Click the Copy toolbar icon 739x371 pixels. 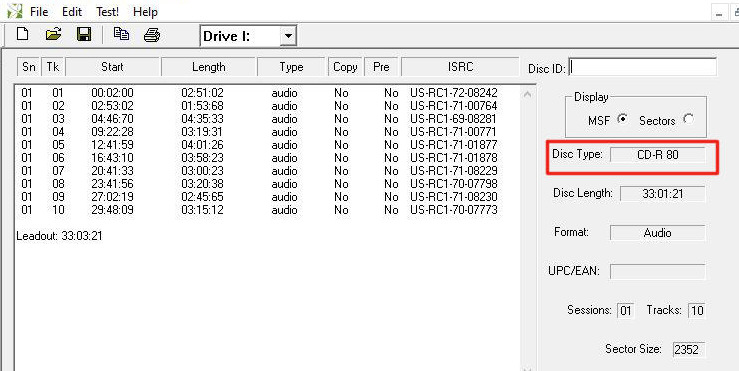tap(122, 34)
